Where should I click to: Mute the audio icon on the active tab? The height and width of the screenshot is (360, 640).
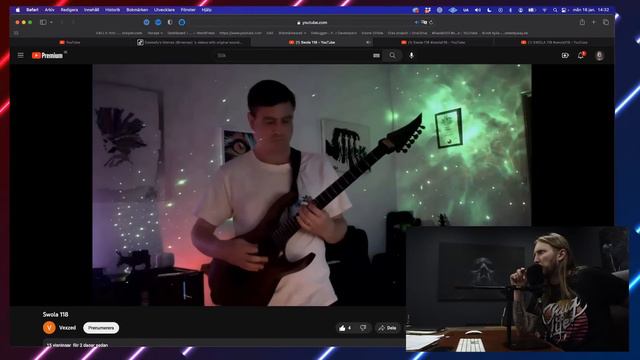pos(368,42)
